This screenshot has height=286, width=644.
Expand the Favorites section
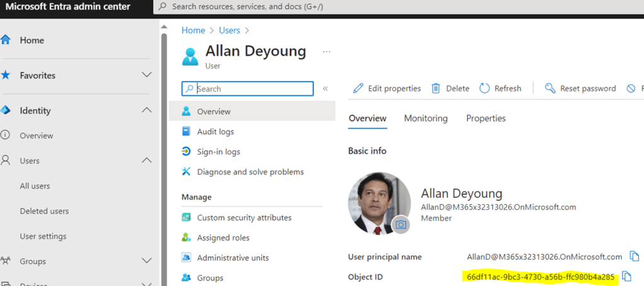146,75
